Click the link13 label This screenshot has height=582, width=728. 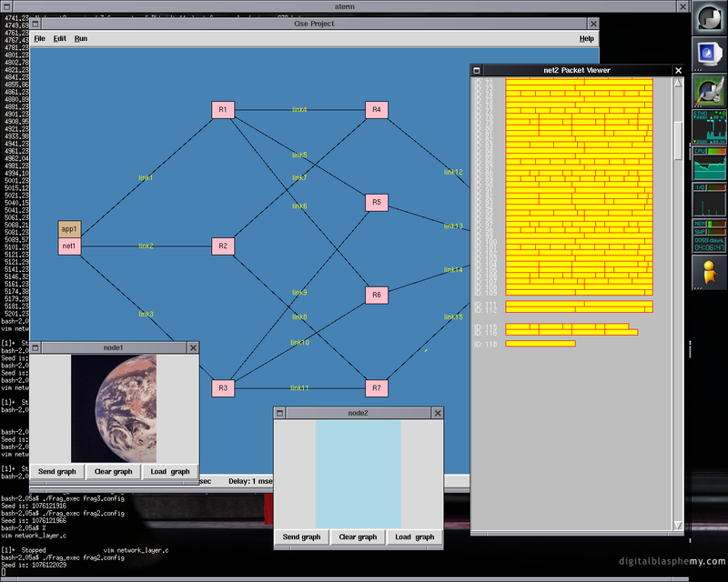tap(453, 226)
